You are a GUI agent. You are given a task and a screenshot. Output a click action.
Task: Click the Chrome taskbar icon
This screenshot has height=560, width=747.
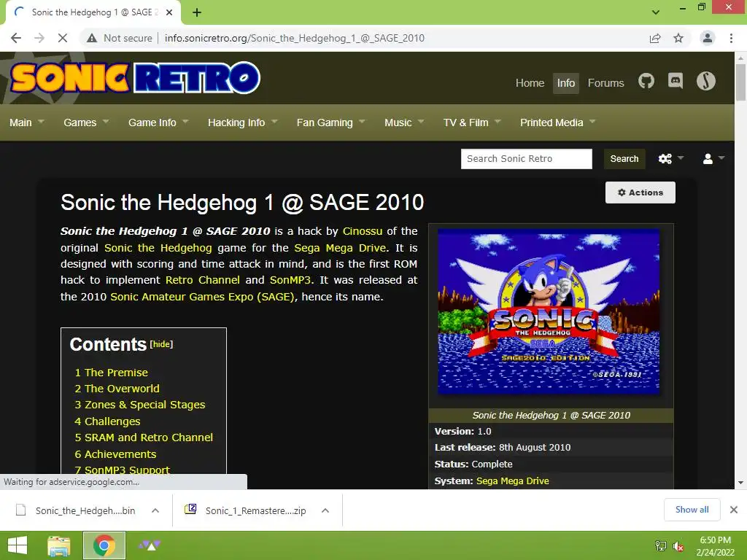point(104,545)
